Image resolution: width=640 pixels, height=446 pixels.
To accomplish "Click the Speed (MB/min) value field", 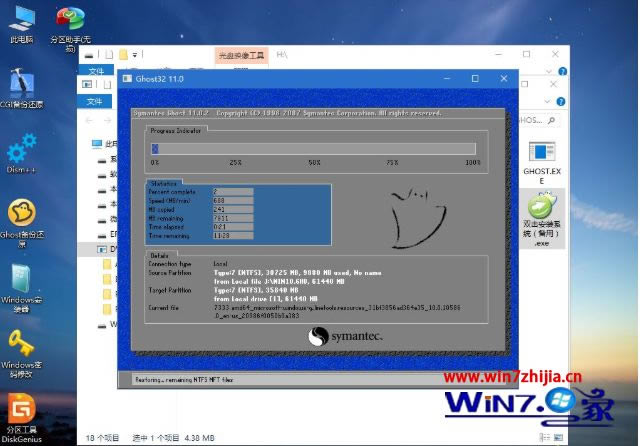I will 233,201.
